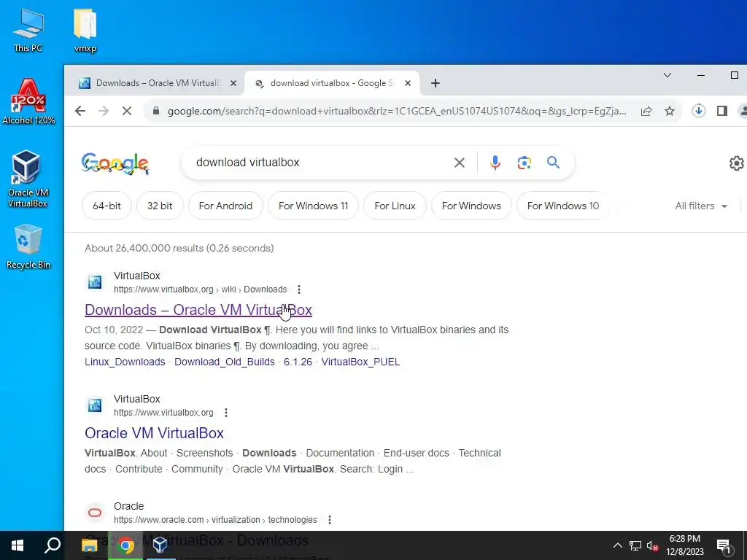Apply the For Windows 10 filter chip

pos(562,206)
